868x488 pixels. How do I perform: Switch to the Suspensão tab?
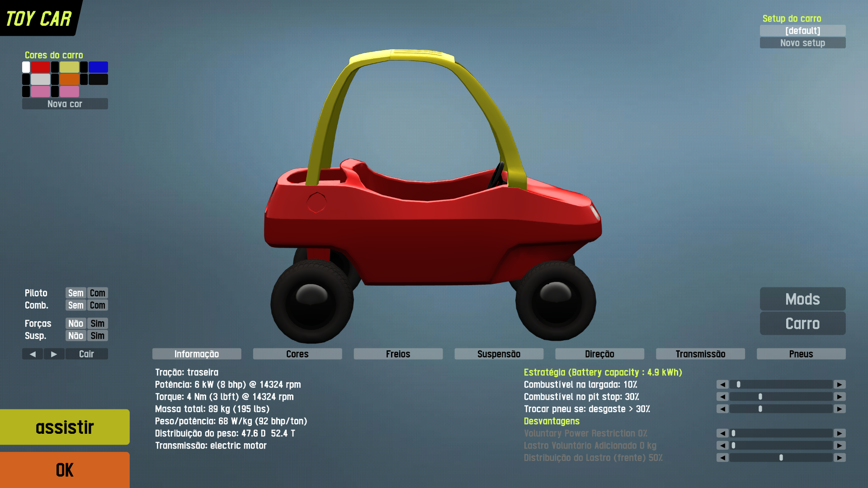pos(499,354)
